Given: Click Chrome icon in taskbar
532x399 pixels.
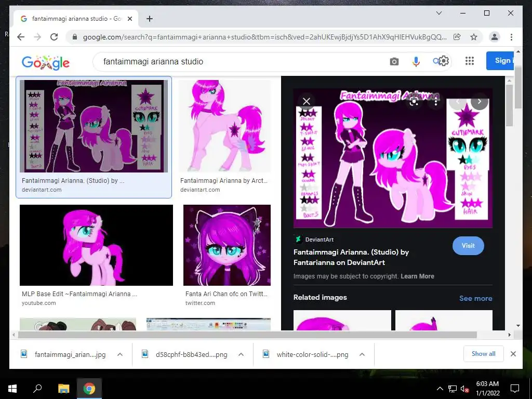Looking at the screenshot, I should pyautogui.click(x=89, y=389).
